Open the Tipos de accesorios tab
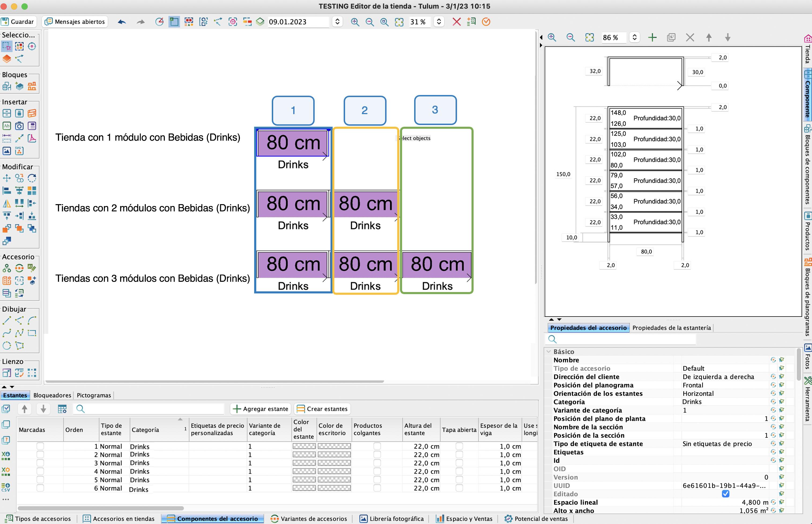 click(x=38, y=519)
